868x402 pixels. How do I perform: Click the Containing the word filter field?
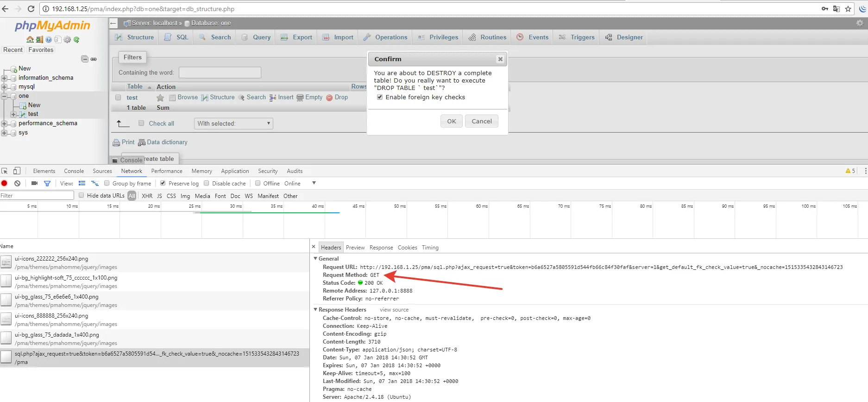click(220, 72)
